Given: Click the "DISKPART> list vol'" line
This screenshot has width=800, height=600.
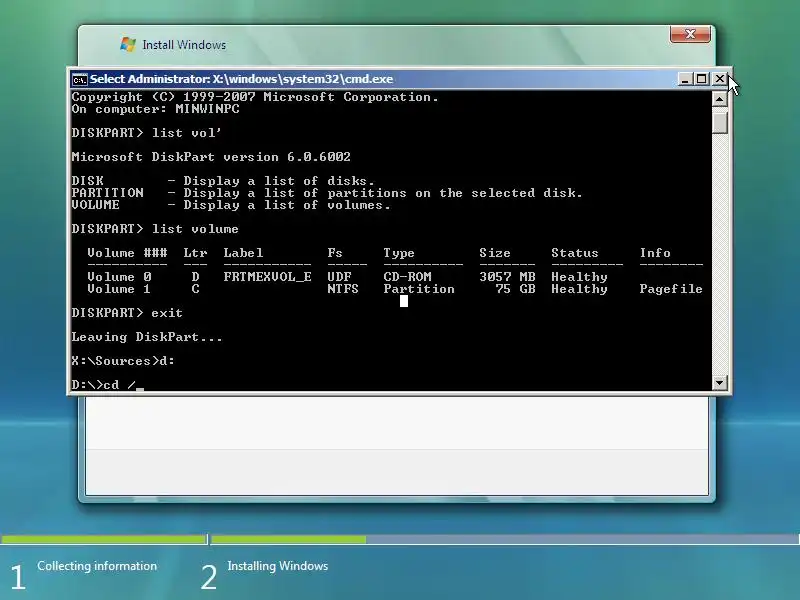Looking at the screenshot, I should coord(147,133).
